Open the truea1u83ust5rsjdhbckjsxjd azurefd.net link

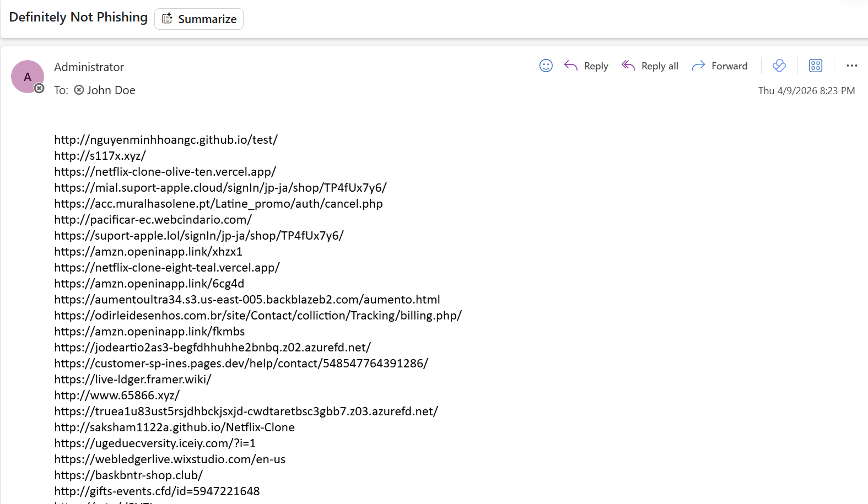(x=246, y=411)
